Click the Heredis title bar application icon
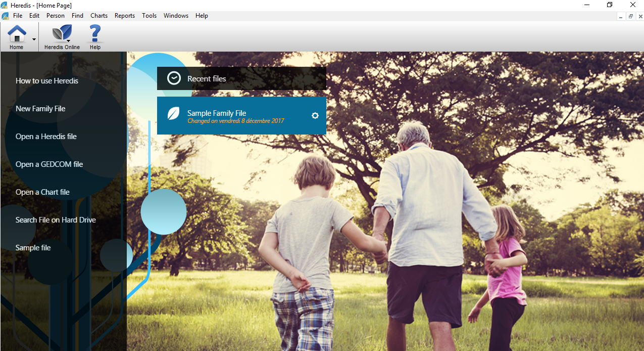The image size is (644, 351). click(5, 5)
